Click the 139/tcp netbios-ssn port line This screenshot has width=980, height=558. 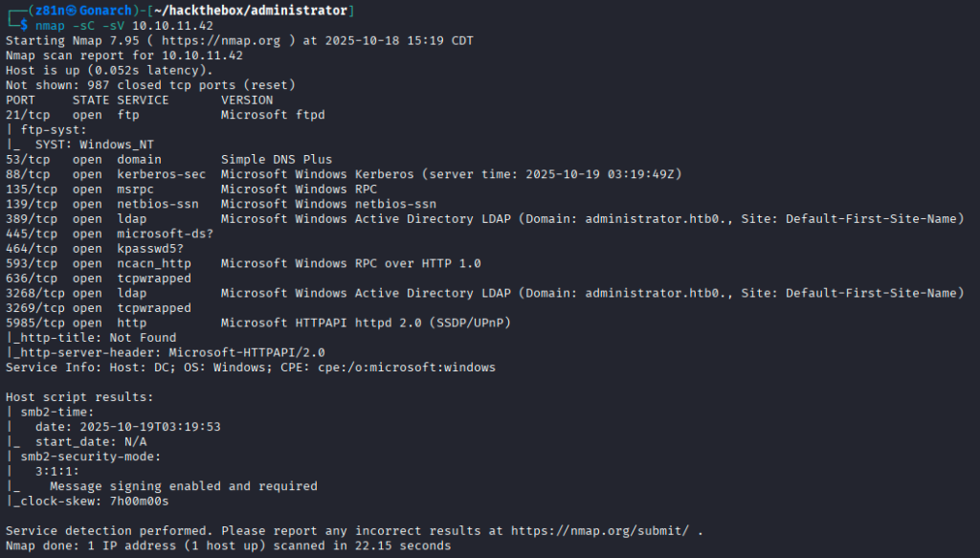coord(220,204)
